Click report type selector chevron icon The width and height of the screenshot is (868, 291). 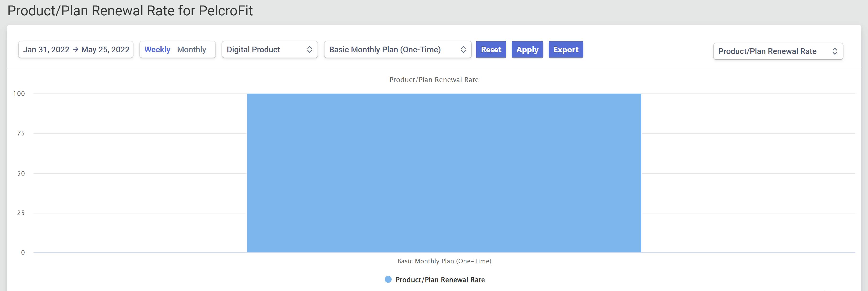click(x=834, y=51)
